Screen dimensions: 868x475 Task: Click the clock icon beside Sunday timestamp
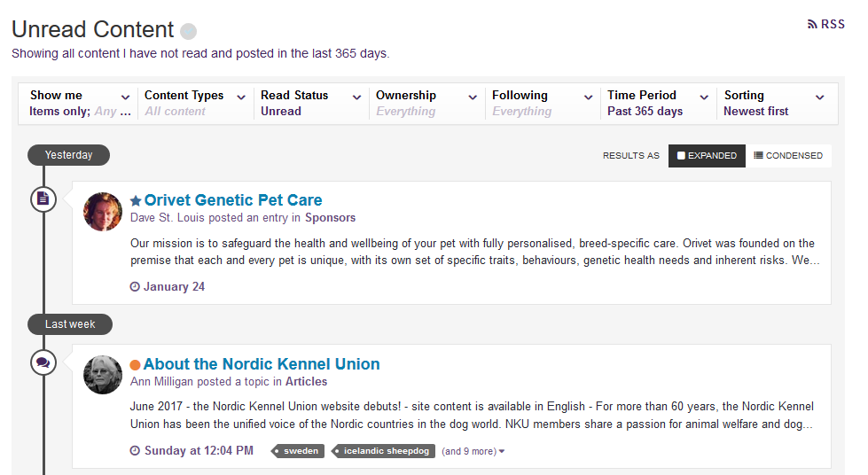coord(135,451)
